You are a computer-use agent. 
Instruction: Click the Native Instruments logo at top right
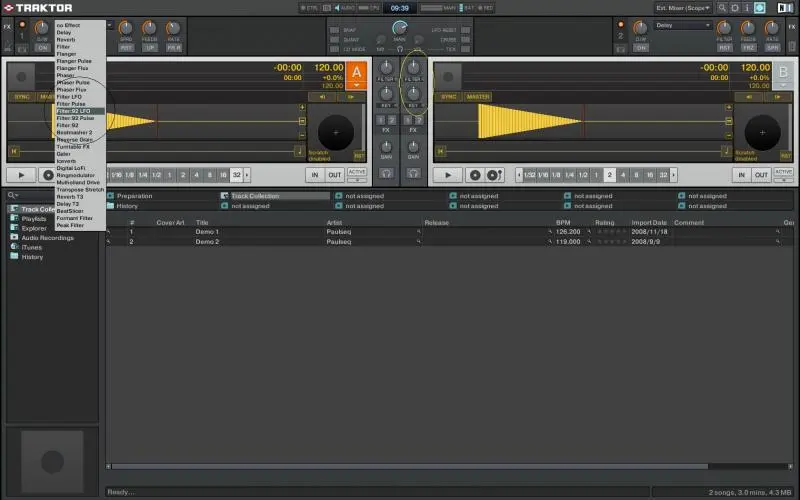(x=783, y=8)
